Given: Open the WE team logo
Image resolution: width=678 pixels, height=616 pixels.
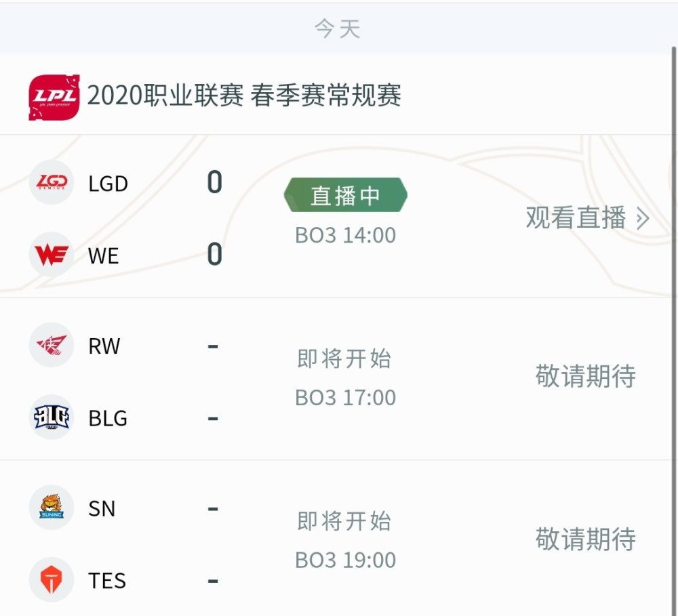Looking at the screenshot, I should tap(52, 255).
